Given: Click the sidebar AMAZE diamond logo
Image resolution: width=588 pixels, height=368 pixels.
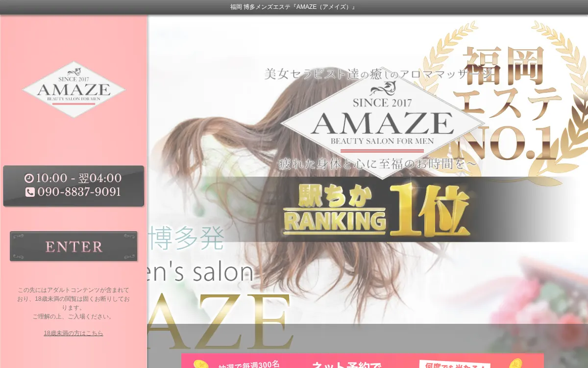Looking at the screenshot, I should click(x=73, y=89).
